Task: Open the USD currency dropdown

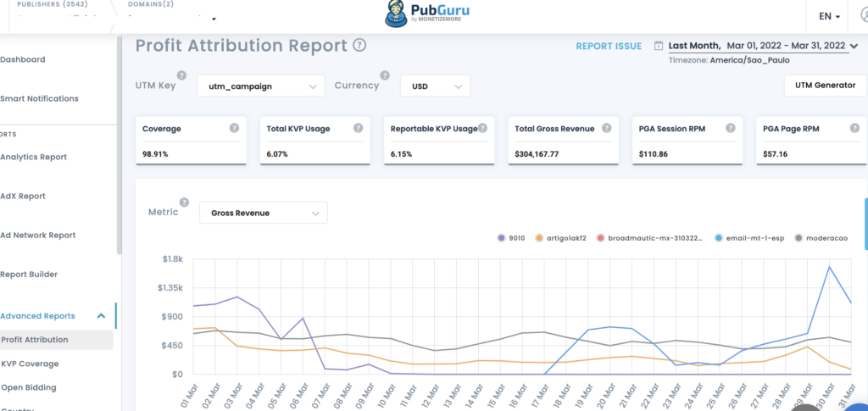Action: tap(435, 86)
